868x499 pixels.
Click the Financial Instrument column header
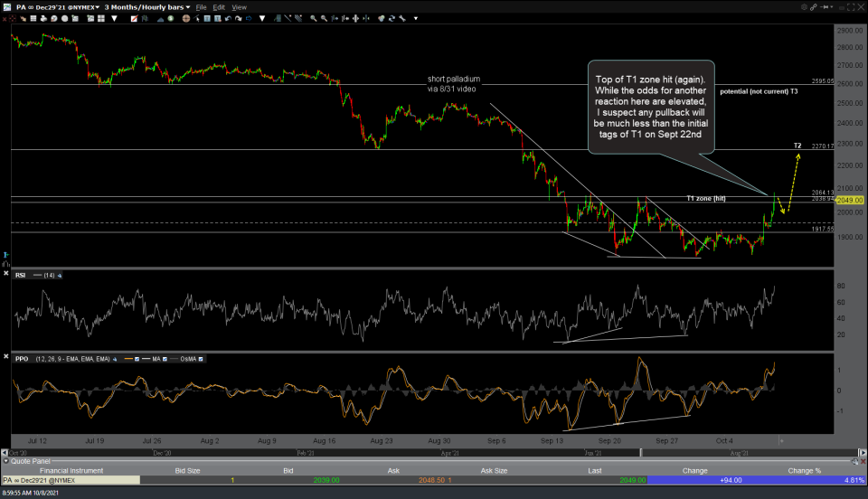pyautogui.click(x=70, y=470)
